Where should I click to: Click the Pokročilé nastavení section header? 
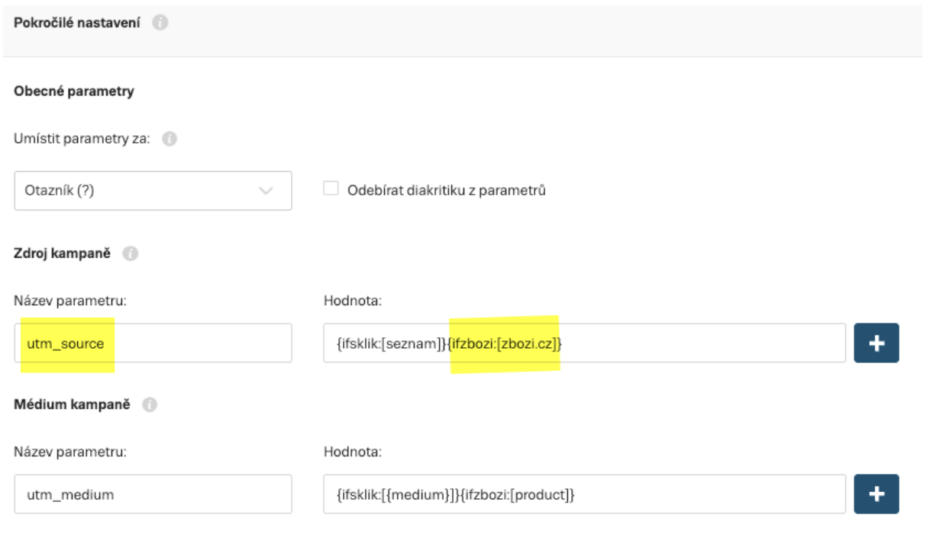(x=77, y=23)
